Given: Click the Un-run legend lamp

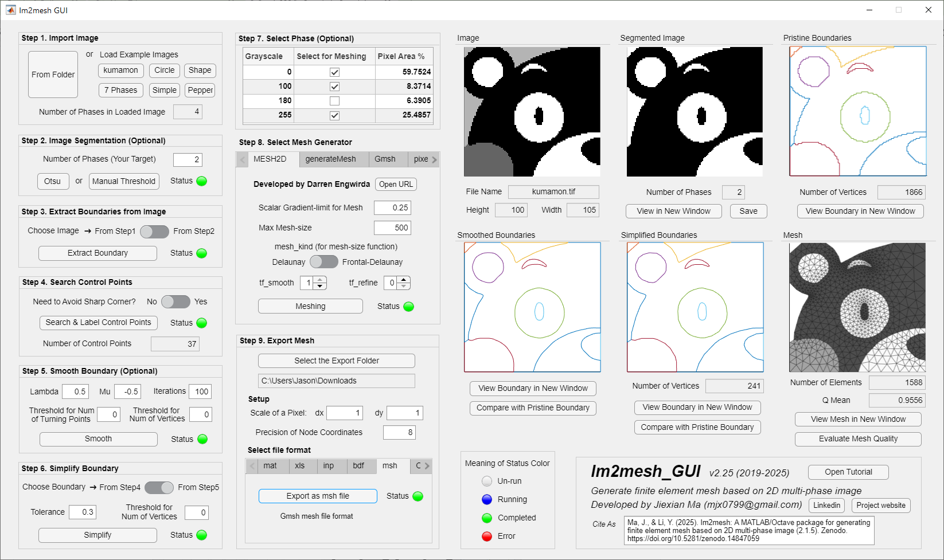Looking at the screenshot, I should pos(487,481).
